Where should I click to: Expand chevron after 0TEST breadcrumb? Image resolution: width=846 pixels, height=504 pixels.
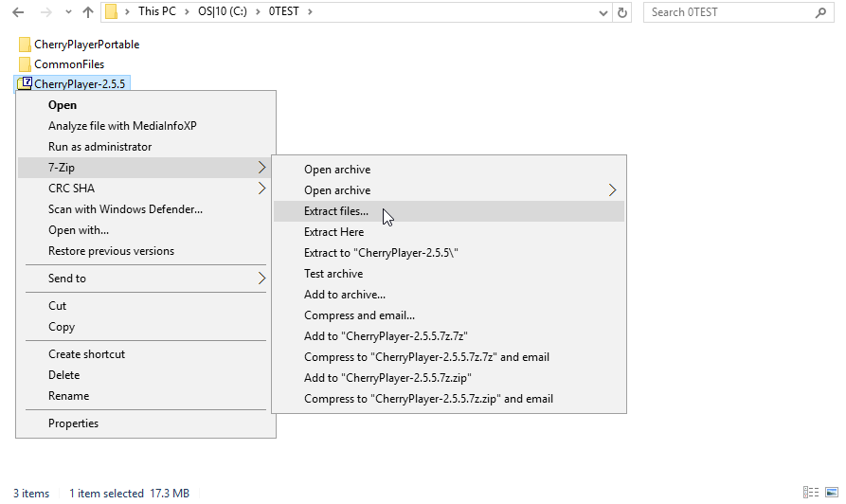310,11
